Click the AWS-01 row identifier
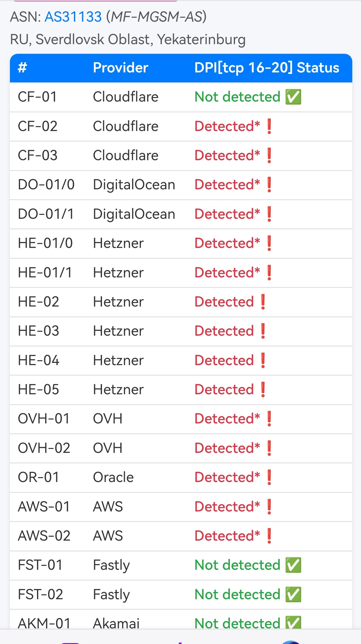The width and height of the screenshot is (361, 644). coord(44,507)
